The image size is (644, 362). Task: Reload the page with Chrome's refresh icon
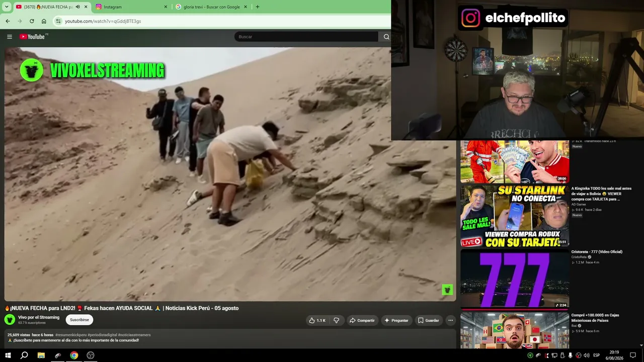[32, 21]
